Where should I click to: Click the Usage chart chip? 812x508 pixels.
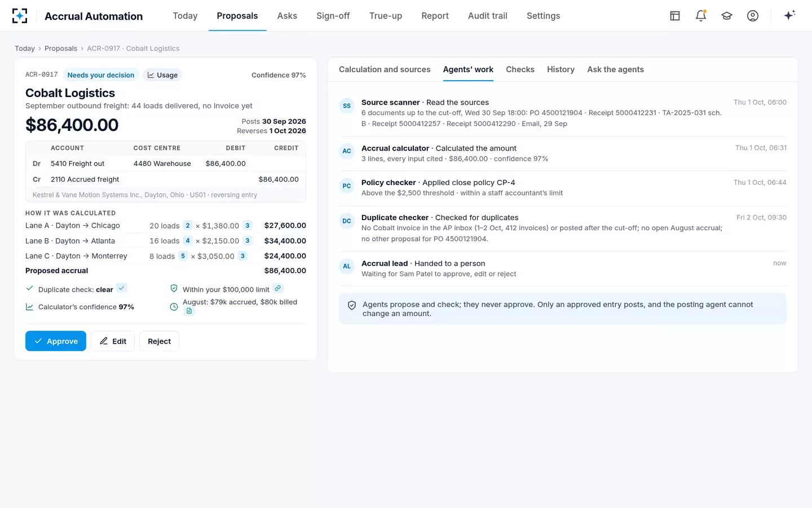(x=162, y=75)
